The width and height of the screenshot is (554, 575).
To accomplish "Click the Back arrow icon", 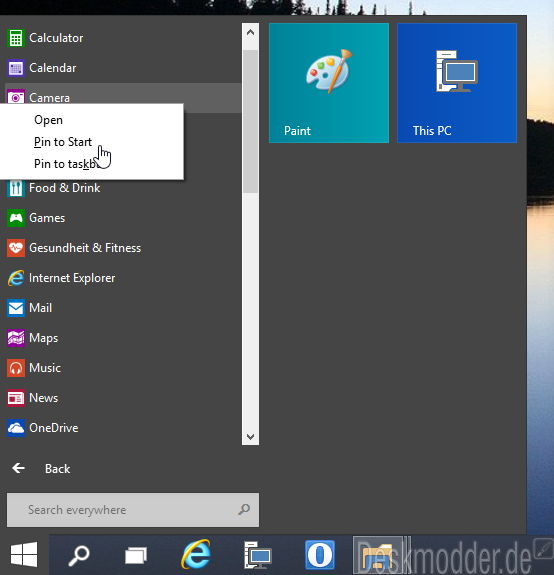I will click(x=18, y=468).
